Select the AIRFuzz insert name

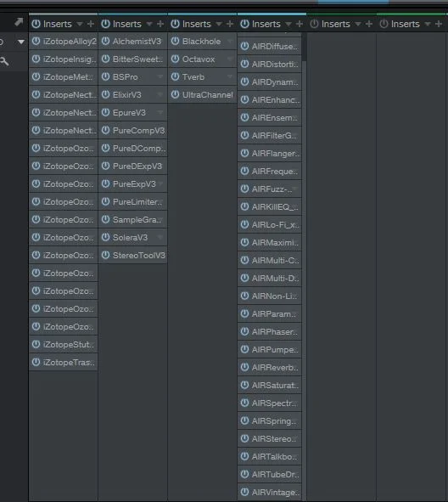(272, 189)
